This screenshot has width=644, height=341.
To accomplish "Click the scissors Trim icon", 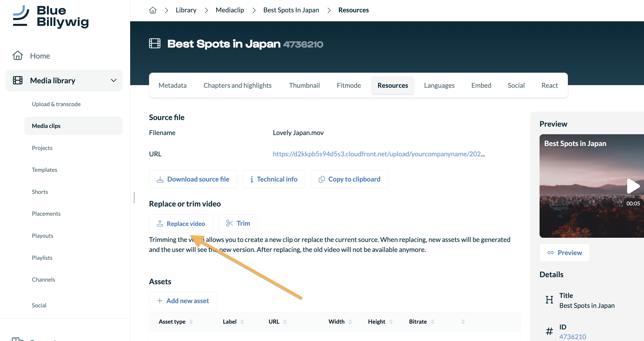I will 230,223.
